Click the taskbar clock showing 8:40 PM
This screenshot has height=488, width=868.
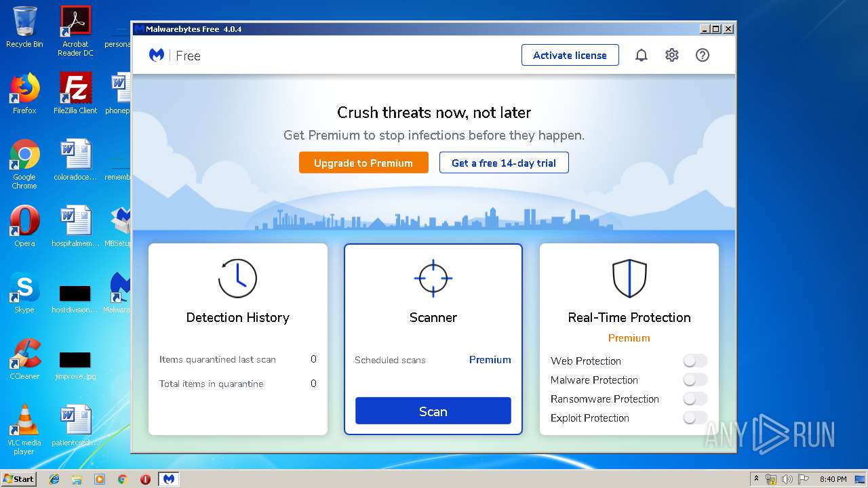pyautogui.click(x=833, y=479)
